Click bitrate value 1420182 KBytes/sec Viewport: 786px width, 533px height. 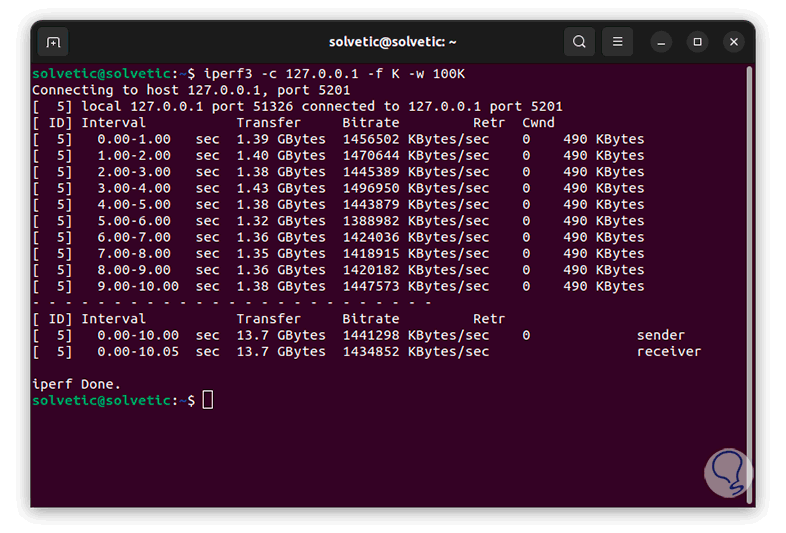point(416,270)
